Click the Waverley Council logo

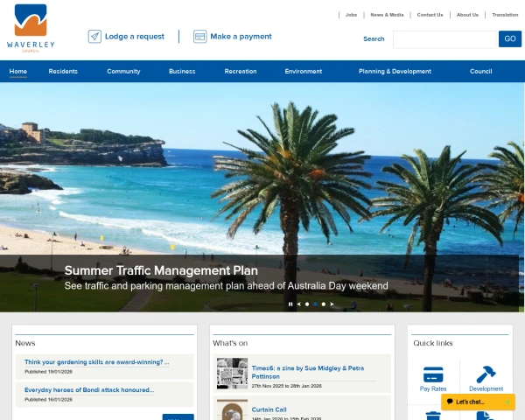[x=31, y=28]
